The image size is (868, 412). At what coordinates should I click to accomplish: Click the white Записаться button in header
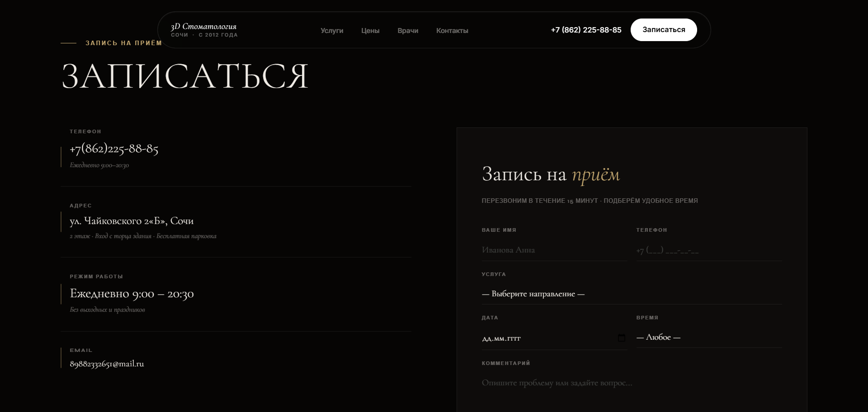tap(664, 30)
